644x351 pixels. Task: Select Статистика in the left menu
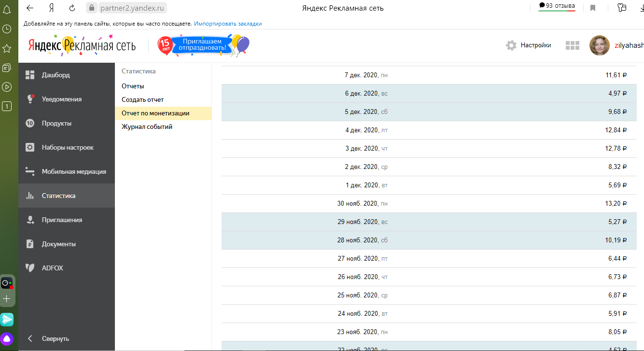coord(67,196)
